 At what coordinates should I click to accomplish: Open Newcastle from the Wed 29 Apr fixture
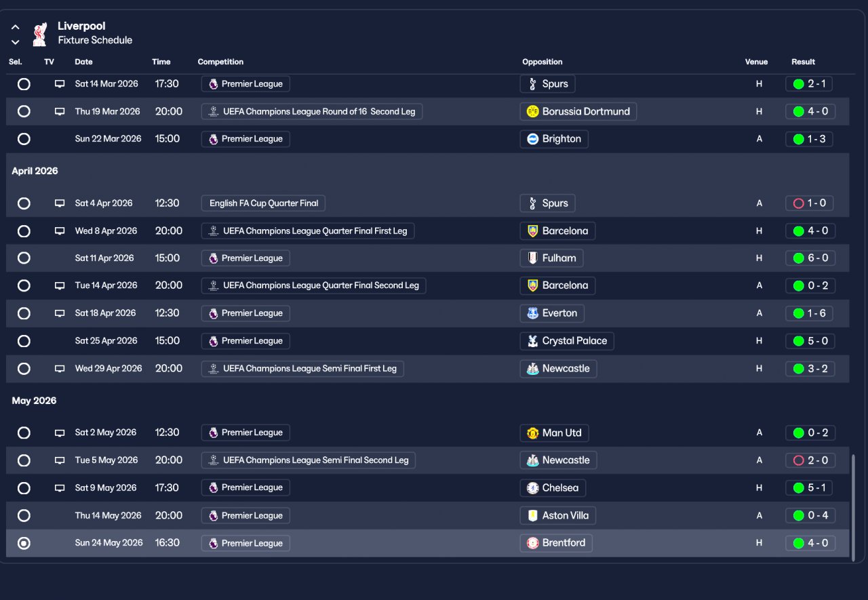[558, 369]
